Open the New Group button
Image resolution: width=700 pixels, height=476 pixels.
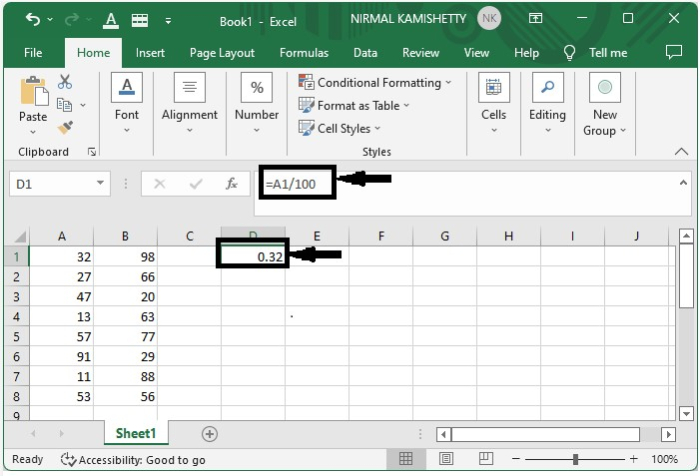604,105
